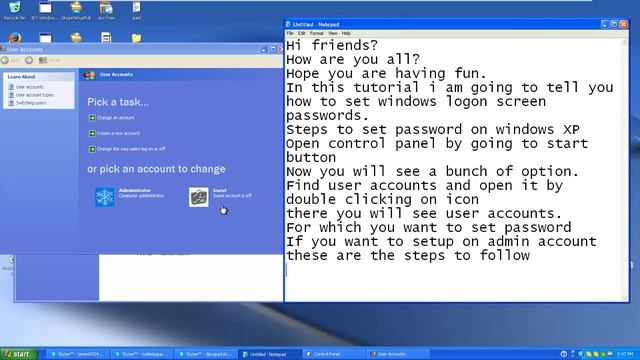Click the Notepad vertical scrollbar

[625, 170]
